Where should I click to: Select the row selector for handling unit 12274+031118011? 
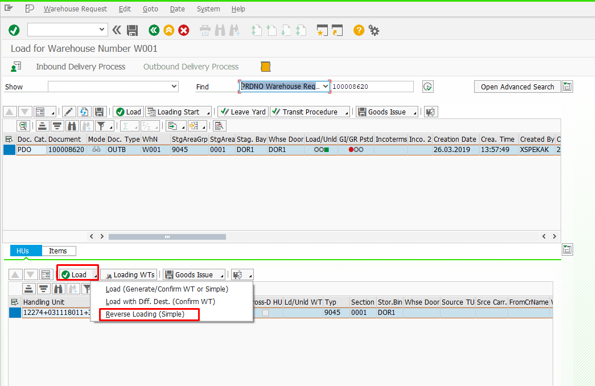15,313
